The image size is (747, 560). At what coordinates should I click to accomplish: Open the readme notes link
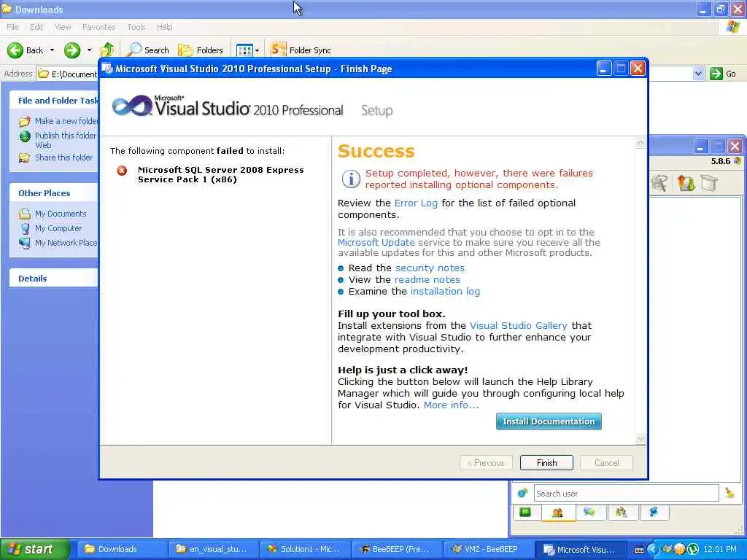(x=427, y=279)
